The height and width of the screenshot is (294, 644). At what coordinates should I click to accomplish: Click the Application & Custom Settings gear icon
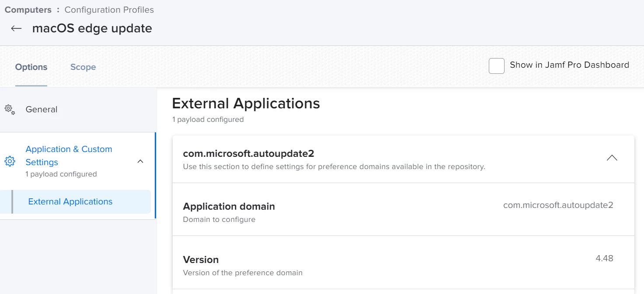click(10, 161)
